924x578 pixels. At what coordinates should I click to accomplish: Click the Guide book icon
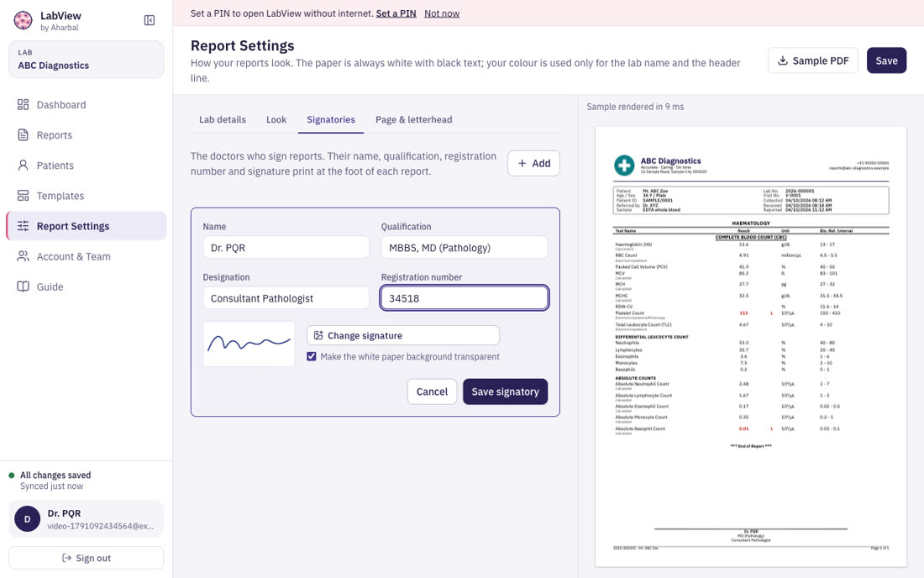[x=23, y=286]
